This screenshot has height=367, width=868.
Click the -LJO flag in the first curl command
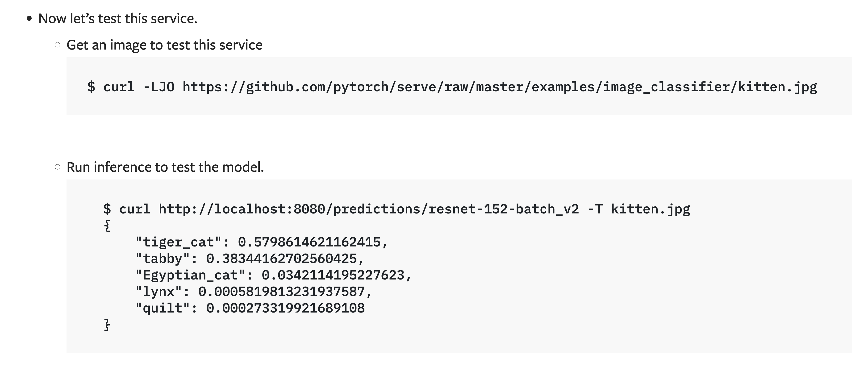click(159, 87)
